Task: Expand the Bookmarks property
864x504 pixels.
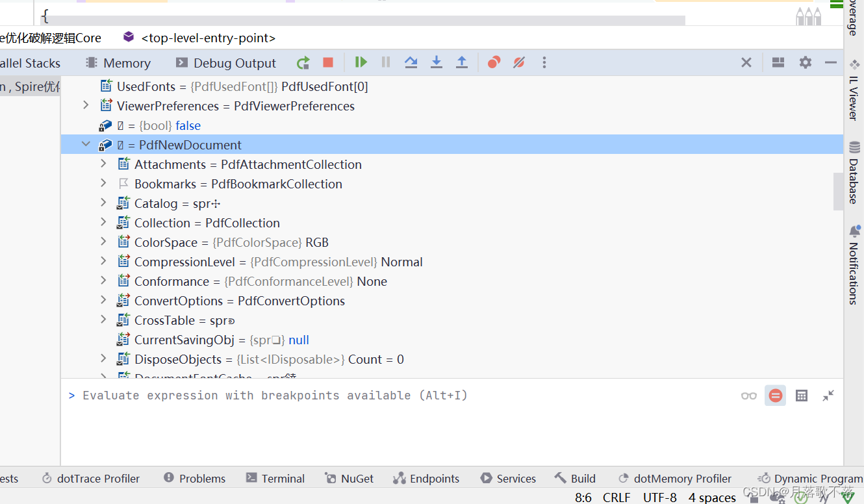Action: (x=103, y=183)
